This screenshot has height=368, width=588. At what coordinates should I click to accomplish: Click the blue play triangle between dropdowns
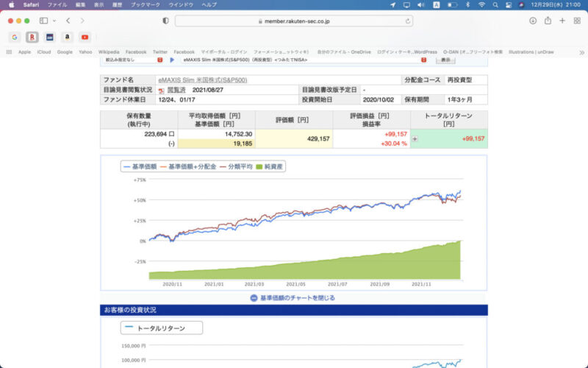tap(172, 60)
